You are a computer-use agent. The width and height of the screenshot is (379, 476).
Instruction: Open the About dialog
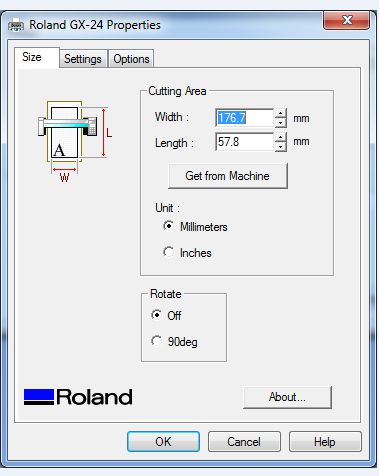click(x=287, y=397)
